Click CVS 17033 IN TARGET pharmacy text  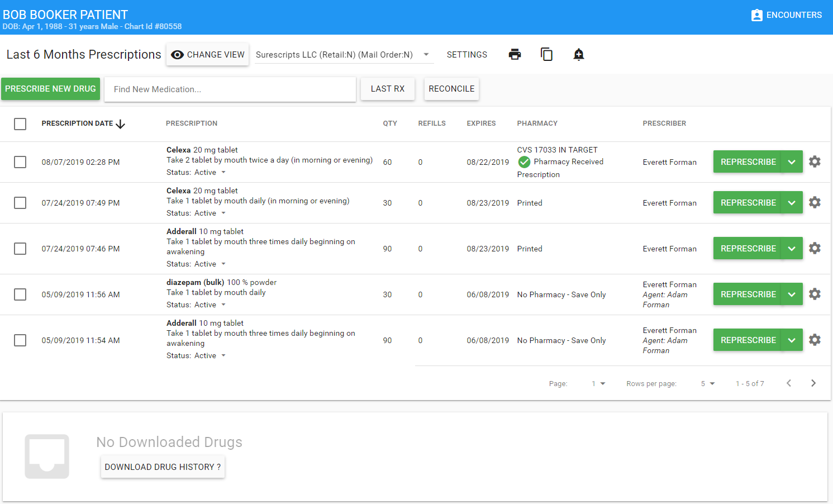(x=557, y=150)
